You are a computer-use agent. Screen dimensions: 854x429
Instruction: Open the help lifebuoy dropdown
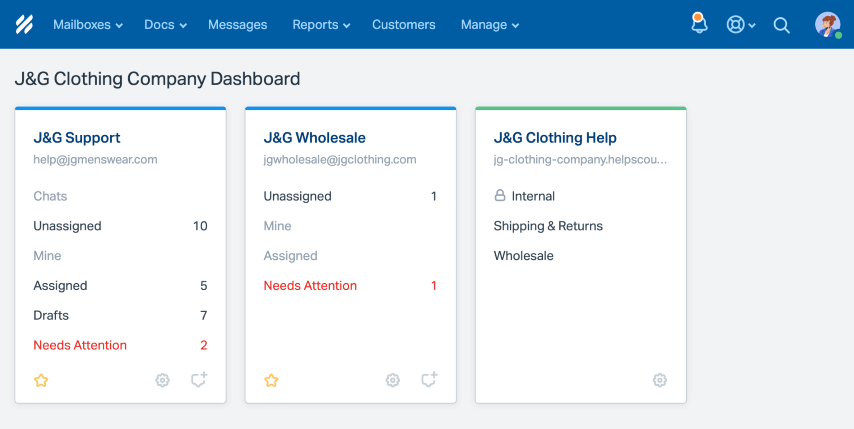(x=740, y=25)
